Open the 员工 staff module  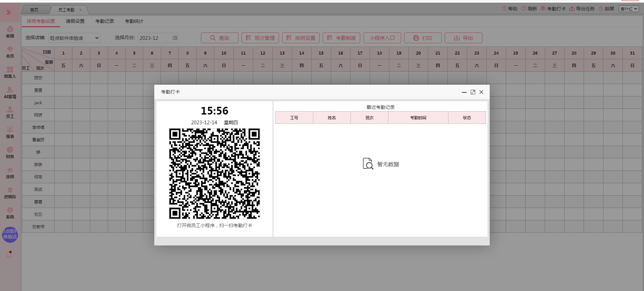[10, 113]
